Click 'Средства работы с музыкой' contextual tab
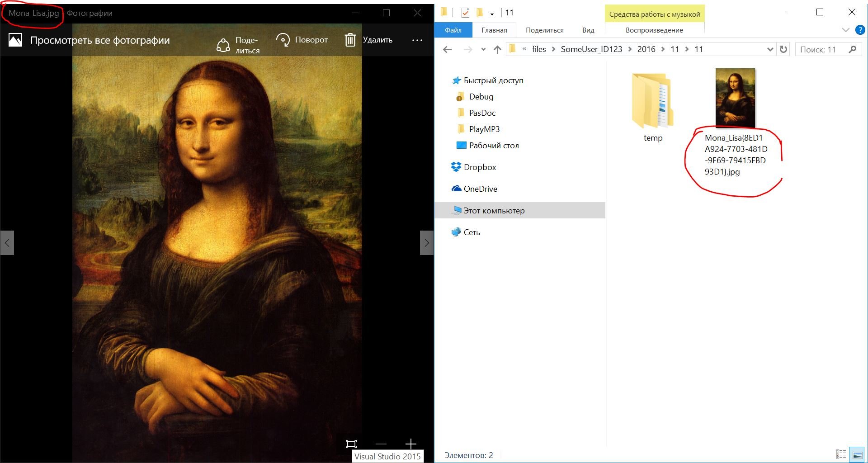The image size is (868, 463). (x=655, y=14)
